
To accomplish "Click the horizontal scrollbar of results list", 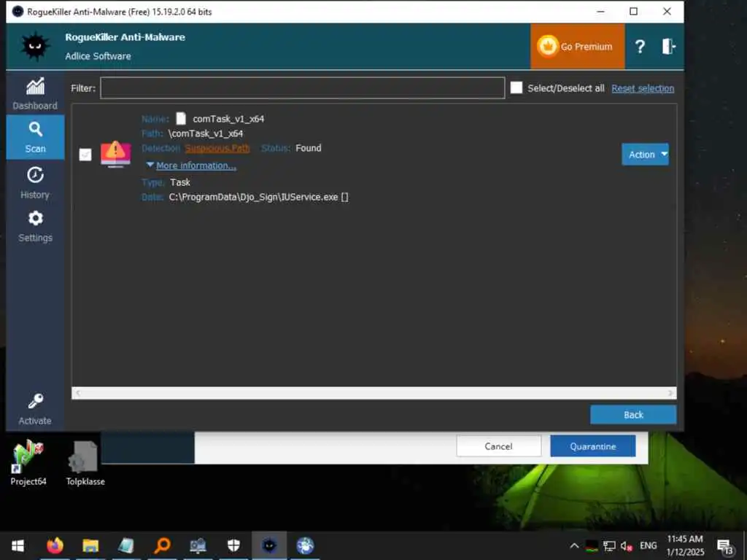I will [x=374, y=393].
